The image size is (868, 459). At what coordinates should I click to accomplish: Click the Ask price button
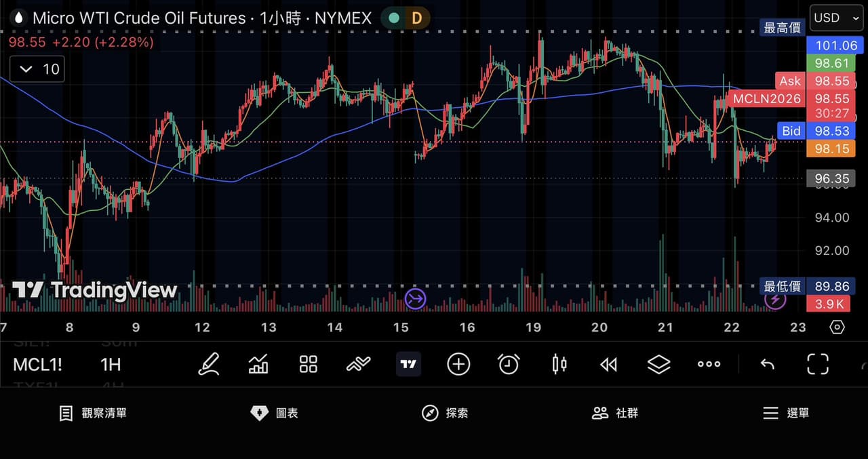pos(789,81)
